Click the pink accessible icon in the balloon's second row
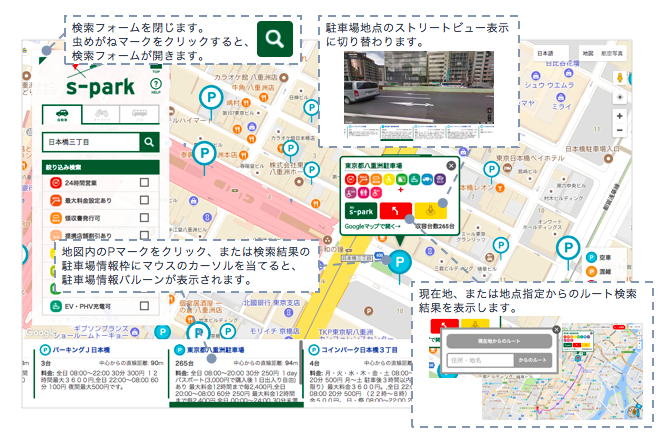Image resolution: width=671 pixels, height=442 pixels. [x=376, y=193]
